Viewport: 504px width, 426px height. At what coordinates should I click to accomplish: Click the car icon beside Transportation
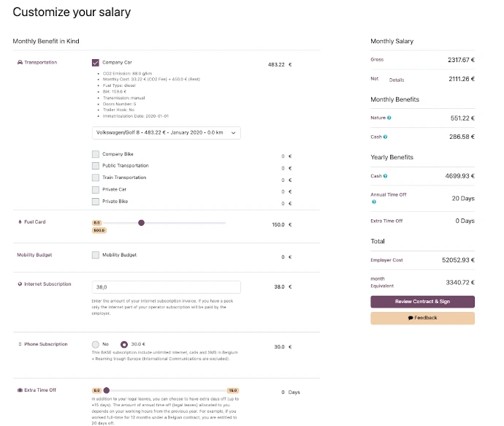tap(19, 63)
